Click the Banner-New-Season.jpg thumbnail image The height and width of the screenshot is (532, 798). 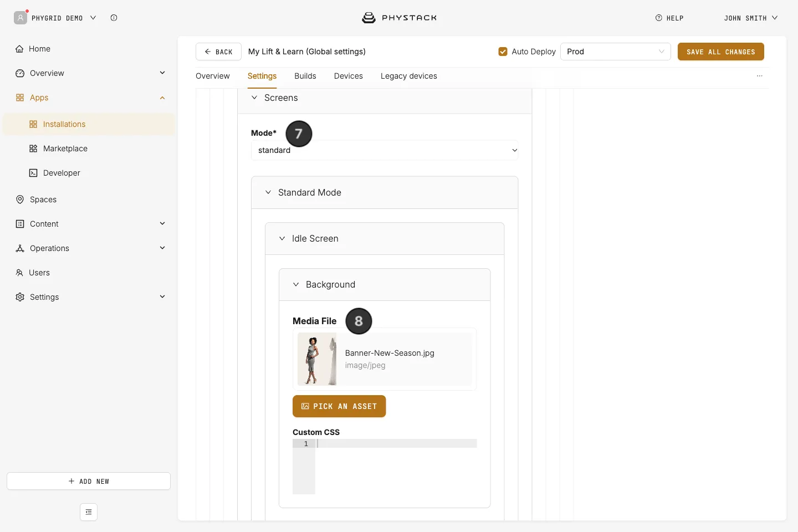pos(317,359)
